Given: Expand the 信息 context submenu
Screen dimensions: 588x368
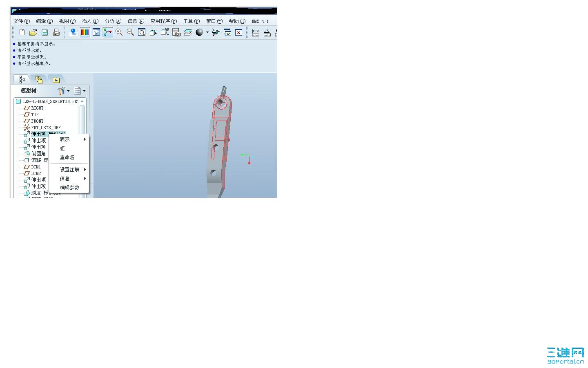Looking at the screenshot, I should (x=69, y=179).
